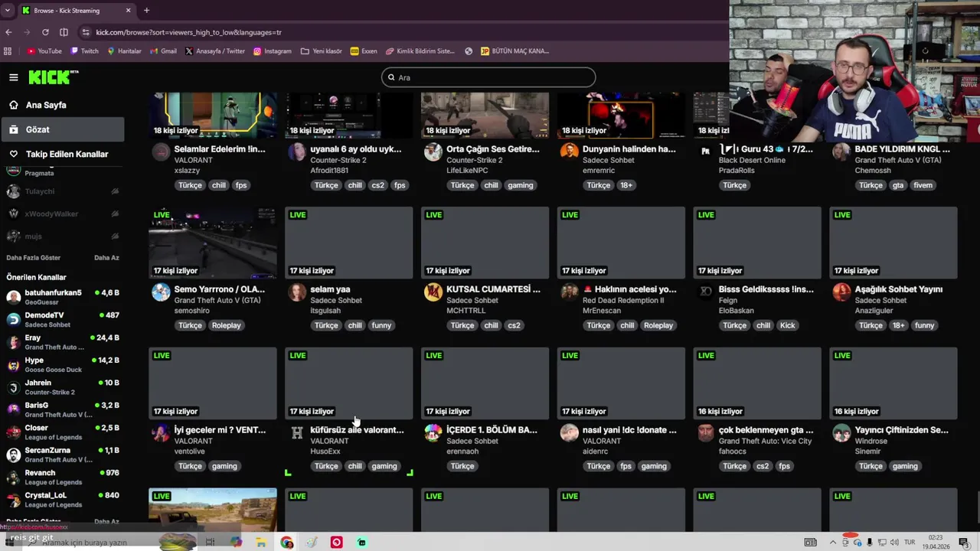Open Chrome from Windows taskbar
Viewport: 980px width, 551px height.
click(x=286, y=543)
